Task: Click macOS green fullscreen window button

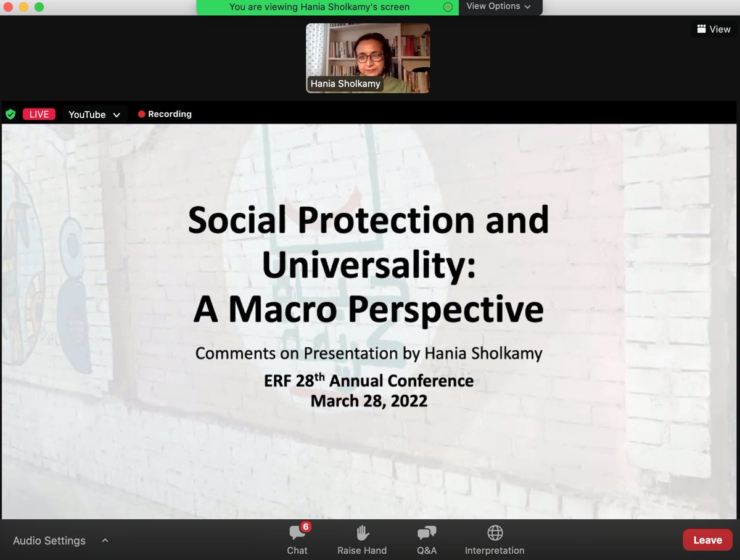Action: [39, 7]
